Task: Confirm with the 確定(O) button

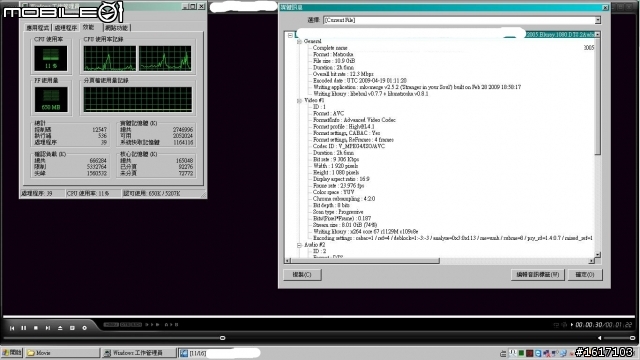Action: coord(584,275)
